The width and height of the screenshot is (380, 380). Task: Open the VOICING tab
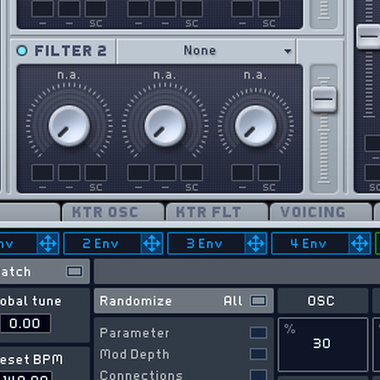pyautogui.click(x=321, y=212)
